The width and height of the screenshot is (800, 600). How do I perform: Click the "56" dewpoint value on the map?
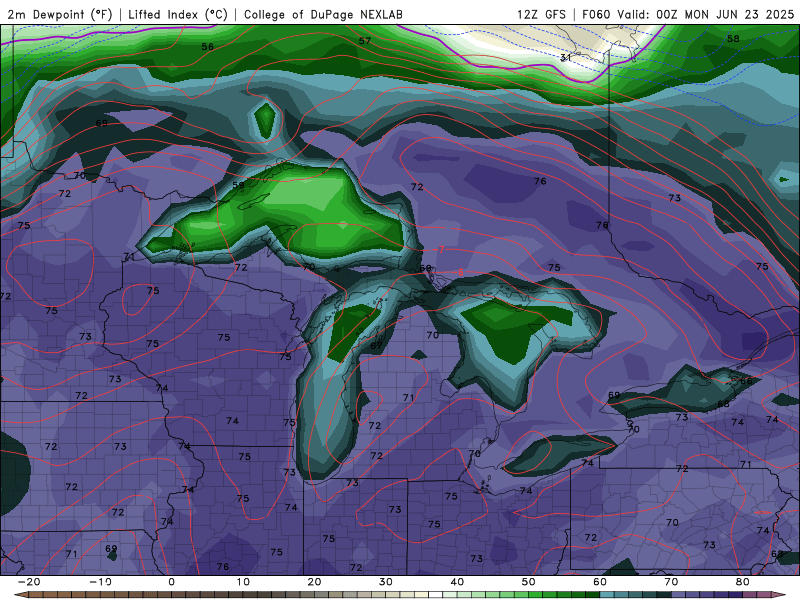[x=208, y=46]
